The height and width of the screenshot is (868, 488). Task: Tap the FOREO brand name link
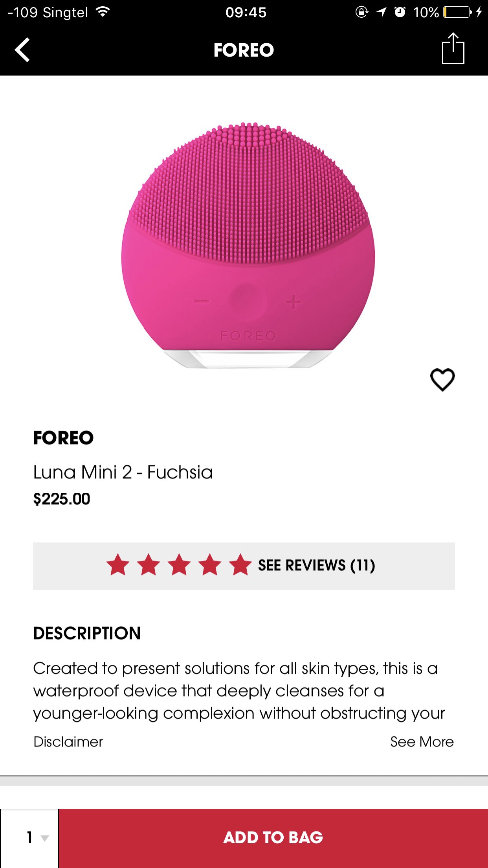(63, 438)
